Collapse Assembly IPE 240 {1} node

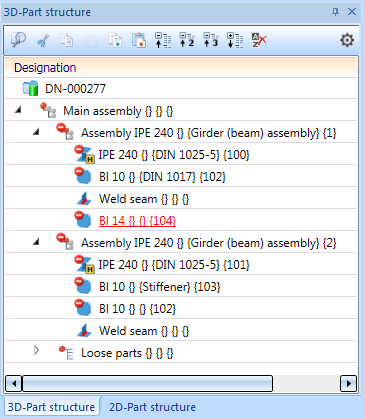click(x=36, y=132)
